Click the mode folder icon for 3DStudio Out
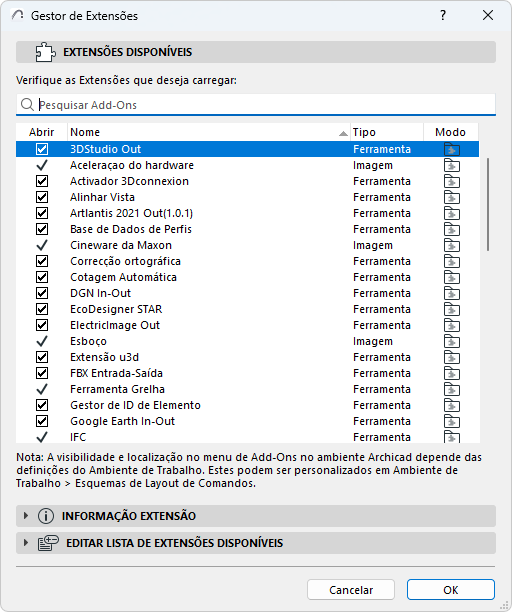 pyautogui.click(x=452, y=149)
